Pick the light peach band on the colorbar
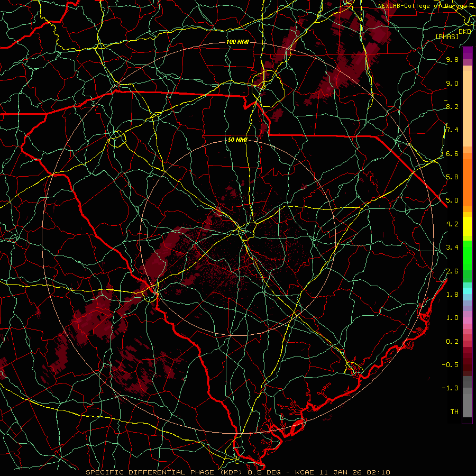 467,108
